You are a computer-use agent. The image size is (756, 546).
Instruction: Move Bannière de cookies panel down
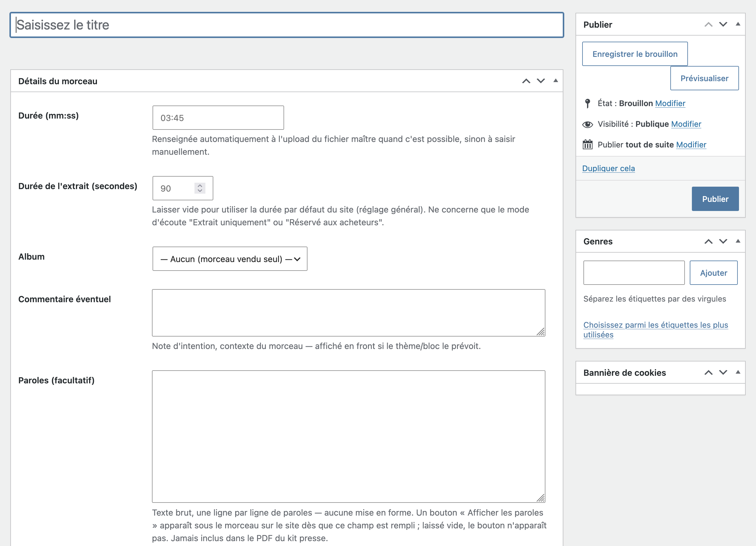(723, 372)
